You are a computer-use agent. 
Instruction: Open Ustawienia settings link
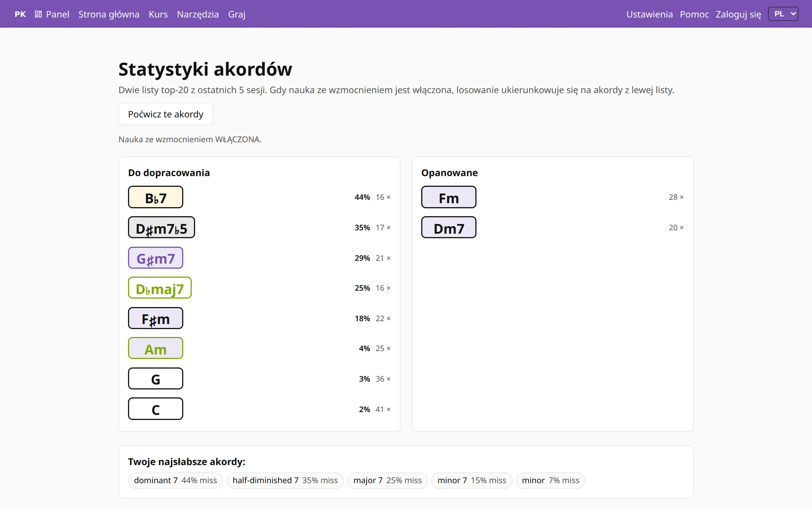click(650, 14)
